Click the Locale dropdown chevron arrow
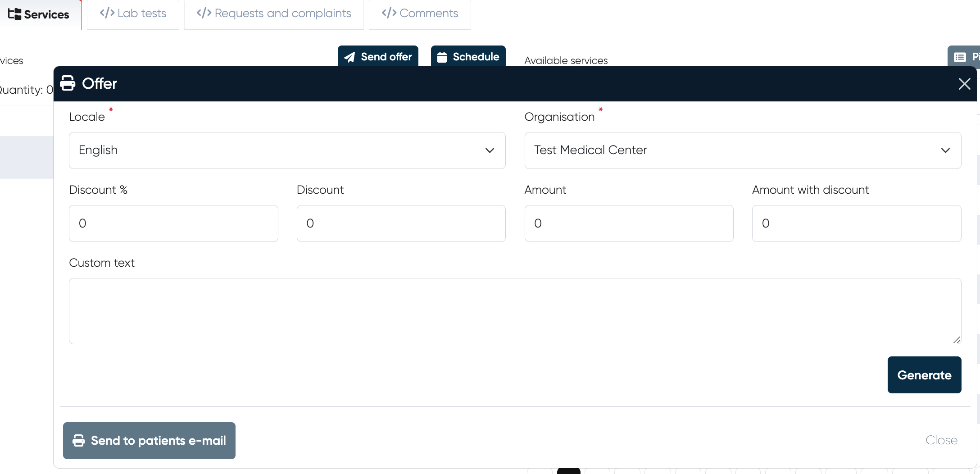The image size is (980, 474). [490, 150]
